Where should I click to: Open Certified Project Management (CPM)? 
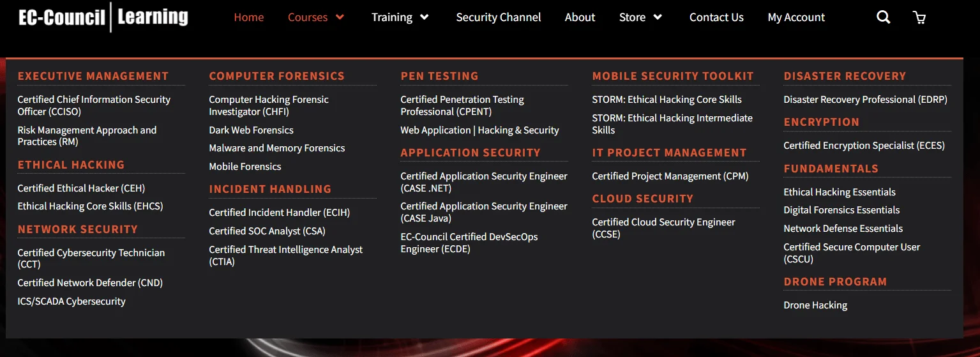pos(670,176)
